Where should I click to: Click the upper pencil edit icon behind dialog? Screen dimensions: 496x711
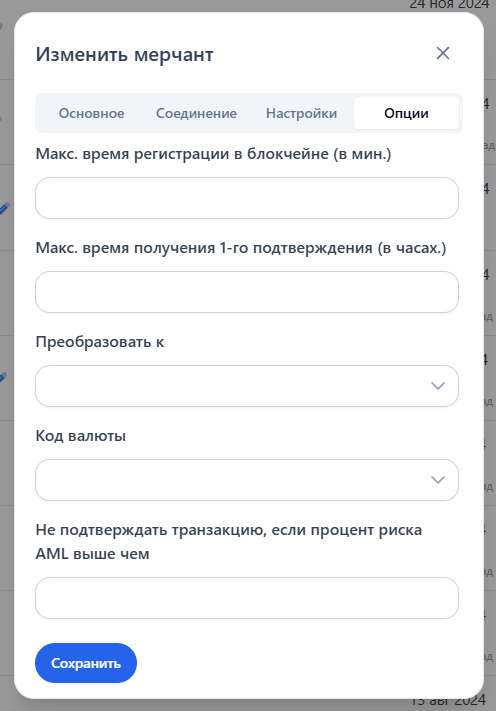click(3, 209)
